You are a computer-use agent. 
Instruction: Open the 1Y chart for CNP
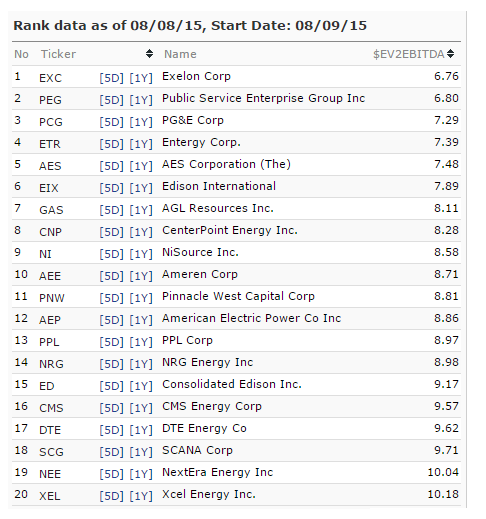[x=141, y=232]
